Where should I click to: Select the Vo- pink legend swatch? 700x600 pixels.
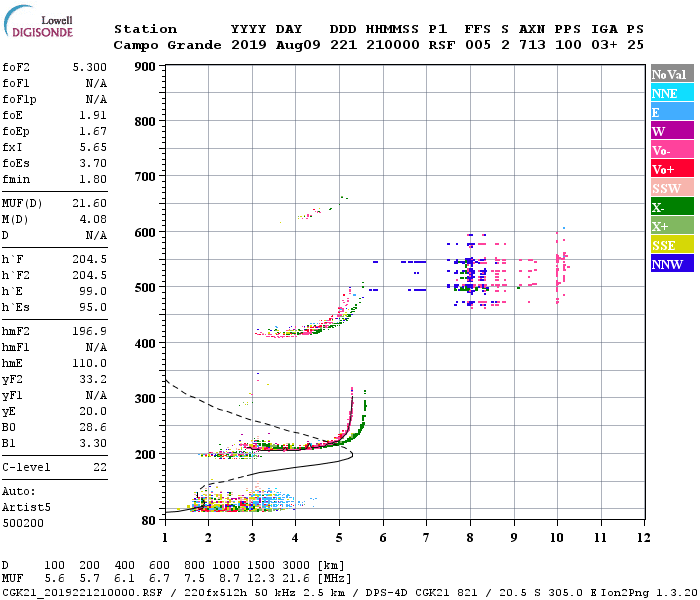coord(672,150)
